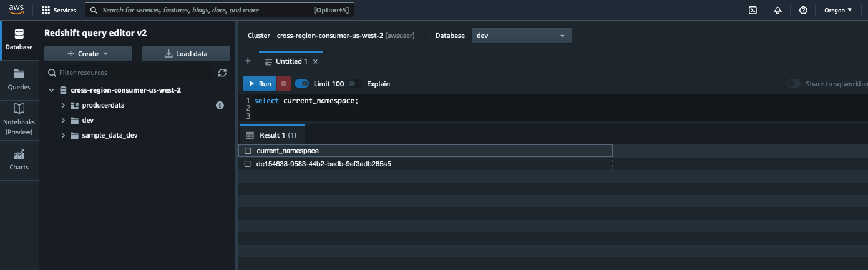Close the Untitled 1 tab
Viewport: 868px width, 270px height.
pyautogui.click(x=315, y=61)
